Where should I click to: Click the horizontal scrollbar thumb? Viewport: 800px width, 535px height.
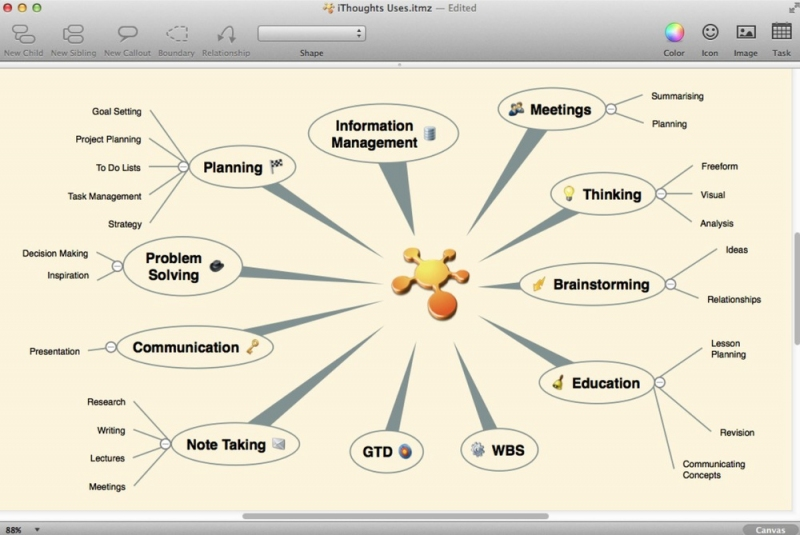pyautogui.click(x=395, y=516)
